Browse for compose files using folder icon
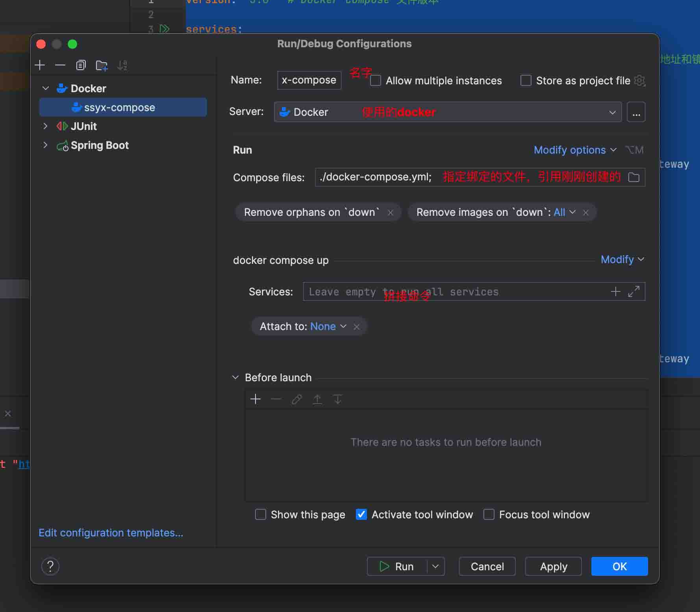This screenshot has height=612, width=700. (633, 177)
